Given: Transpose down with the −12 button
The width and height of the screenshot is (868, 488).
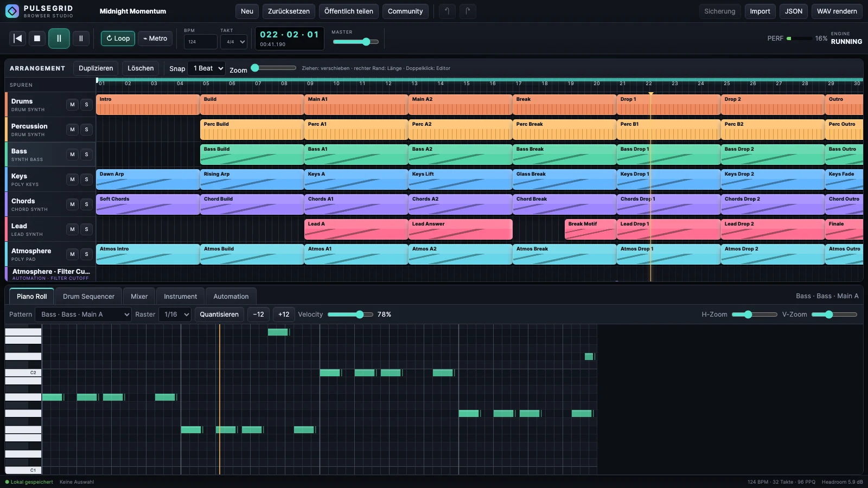Looking at the screenshot, I should click(258, 314).
